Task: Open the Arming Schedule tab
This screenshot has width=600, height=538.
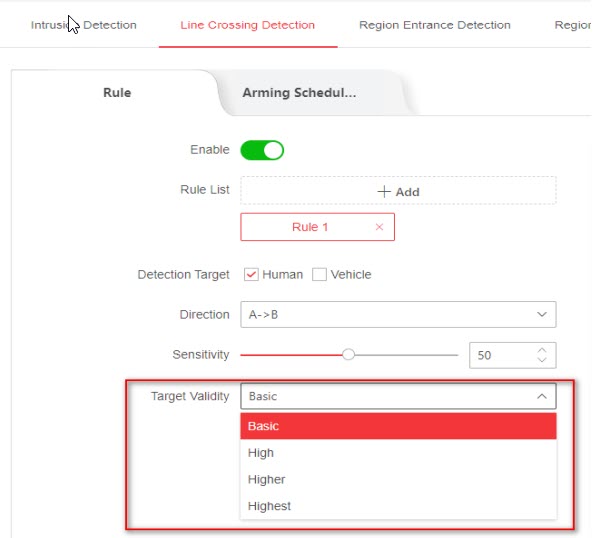Action: point(299,93)
